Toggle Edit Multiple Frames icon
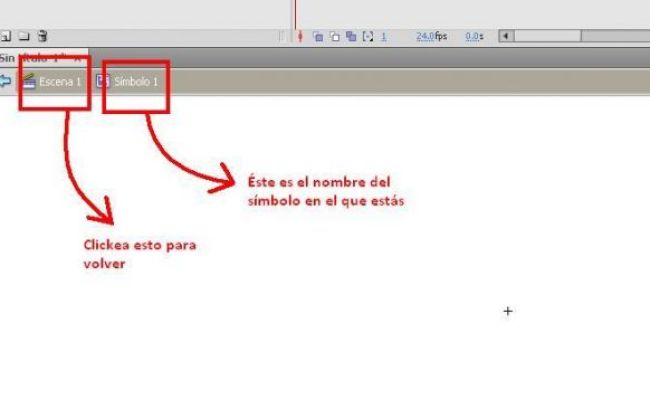The image size is (650, 400). (351, 36)
